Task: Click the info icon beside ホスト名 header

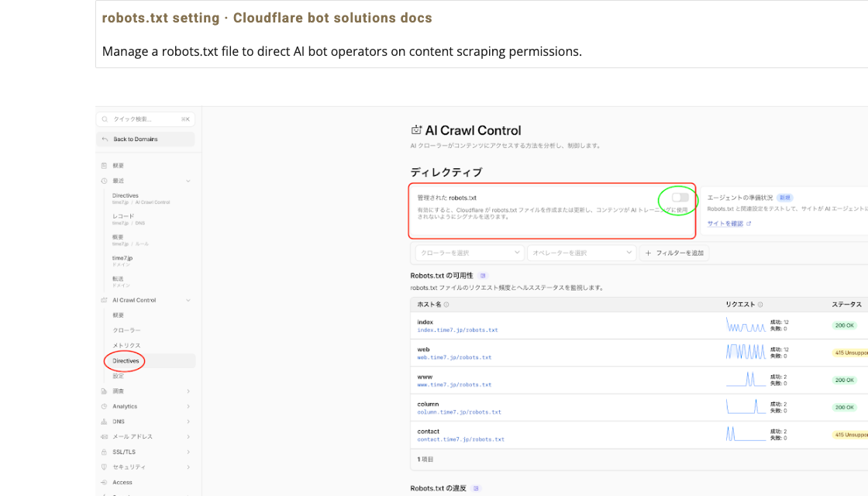Action: click(446, 305)
